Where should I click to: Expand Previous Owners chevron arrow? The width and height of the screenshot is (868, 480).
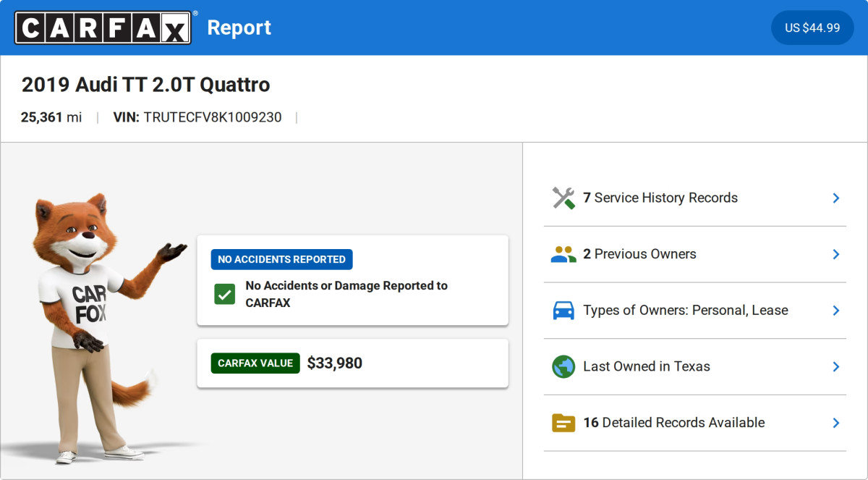tap(835, 254)
